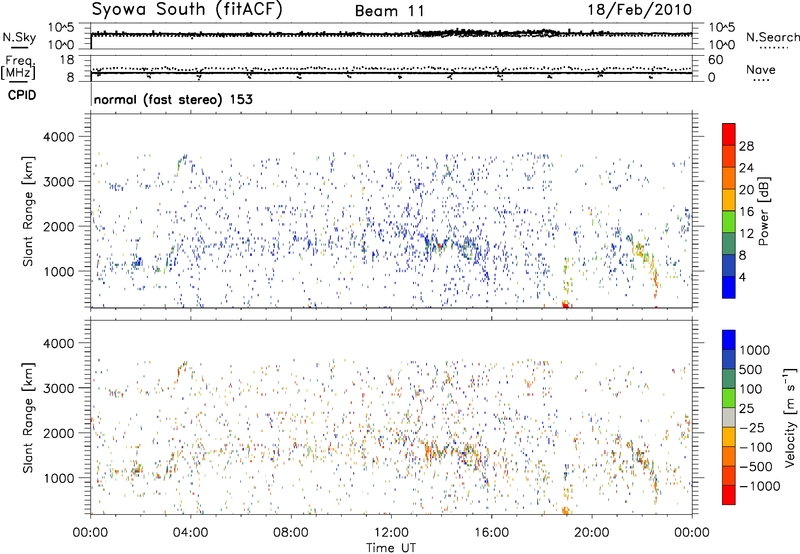
Task: Click the strong red echo at 19:00 in power panel
Action: coord(565,305)
